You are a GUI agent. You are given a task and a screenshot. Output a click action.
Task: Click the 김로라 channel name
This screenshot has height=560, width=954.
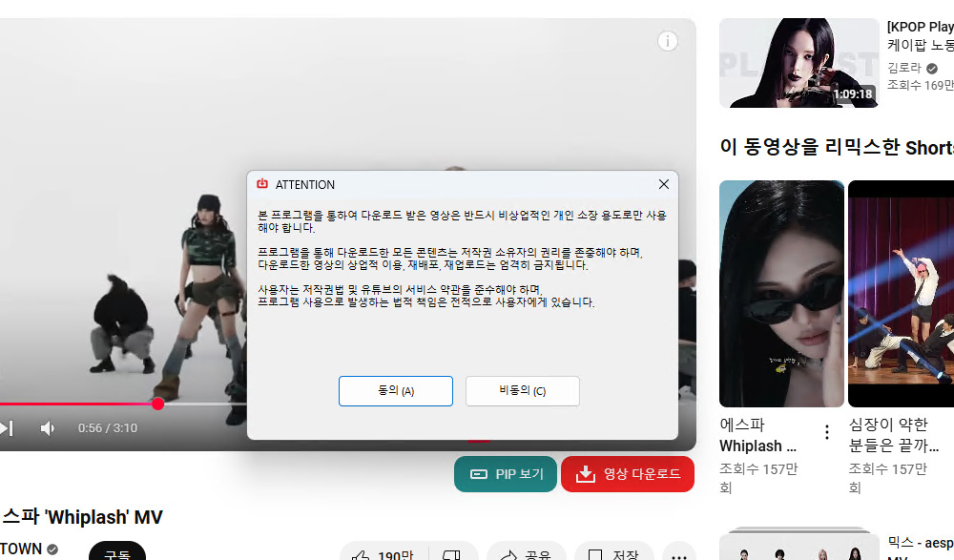904,68
